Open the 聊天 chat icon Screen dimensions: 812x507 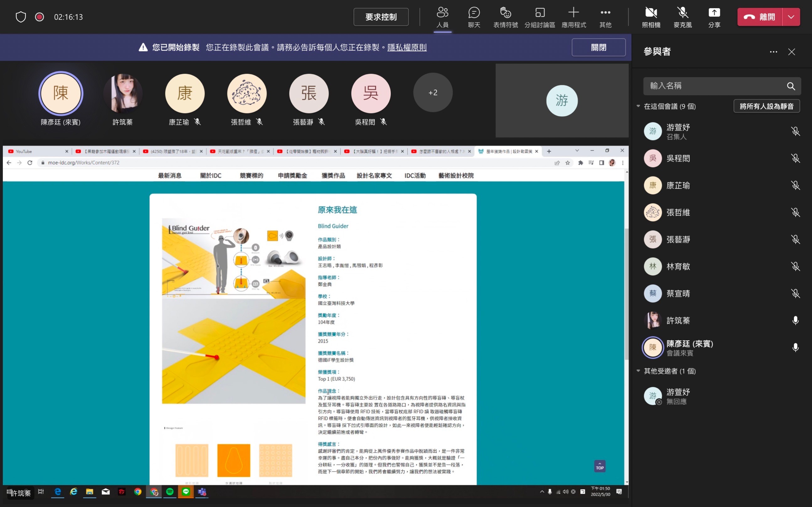(x=474, y=17)
